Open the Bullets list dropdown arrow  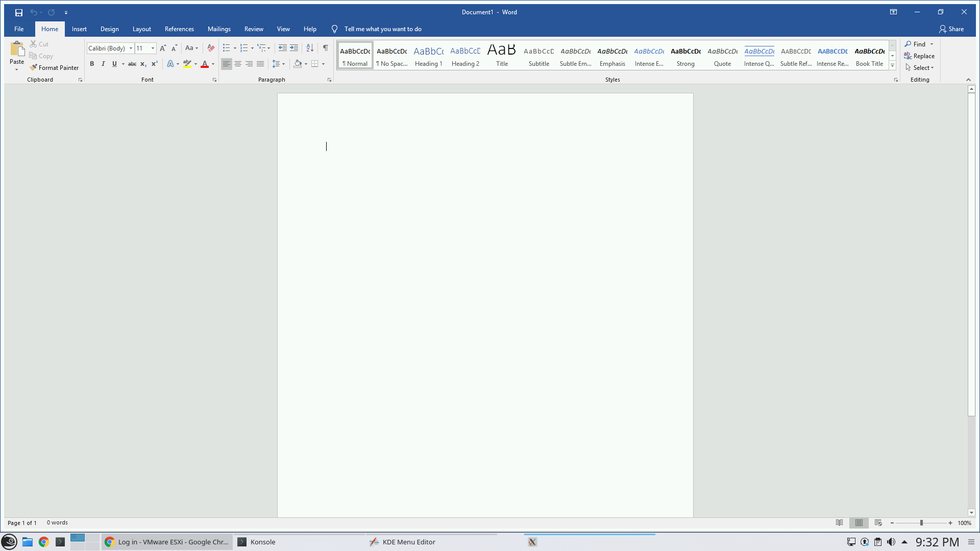(235, 48)
